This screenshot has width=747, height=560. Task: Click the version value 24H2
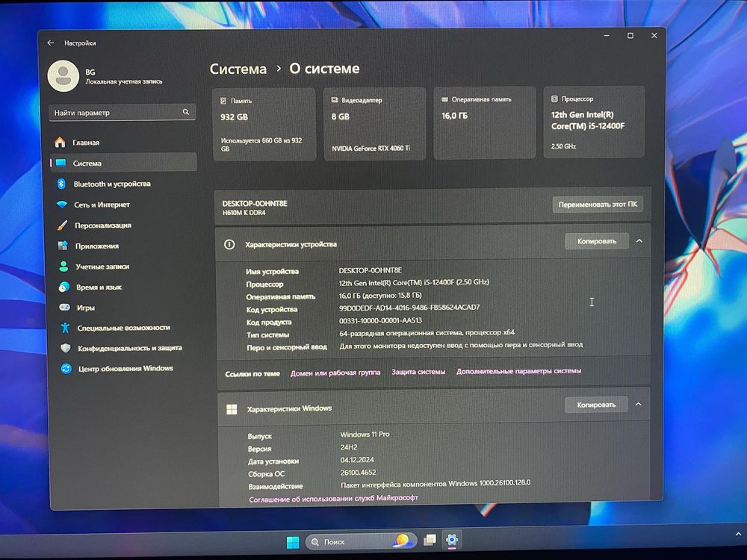tap(349, 447)
